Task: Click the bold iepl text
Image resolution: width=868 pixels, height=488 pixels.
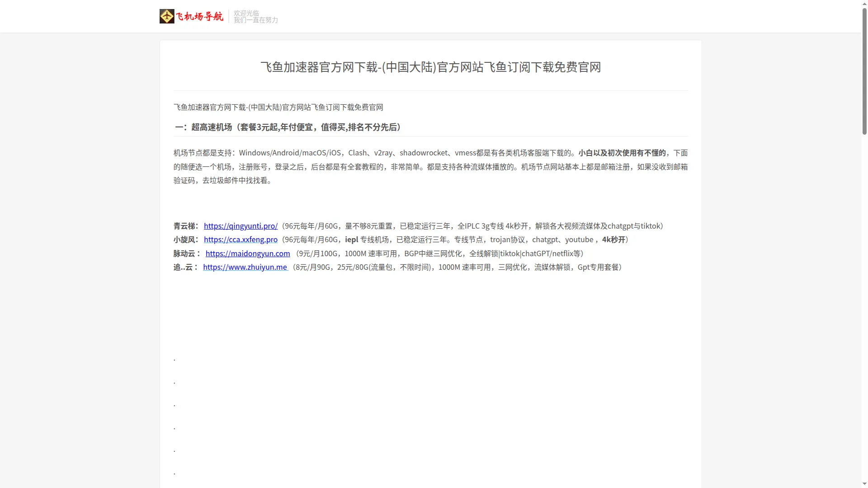Action: click(x=351, y=239)
